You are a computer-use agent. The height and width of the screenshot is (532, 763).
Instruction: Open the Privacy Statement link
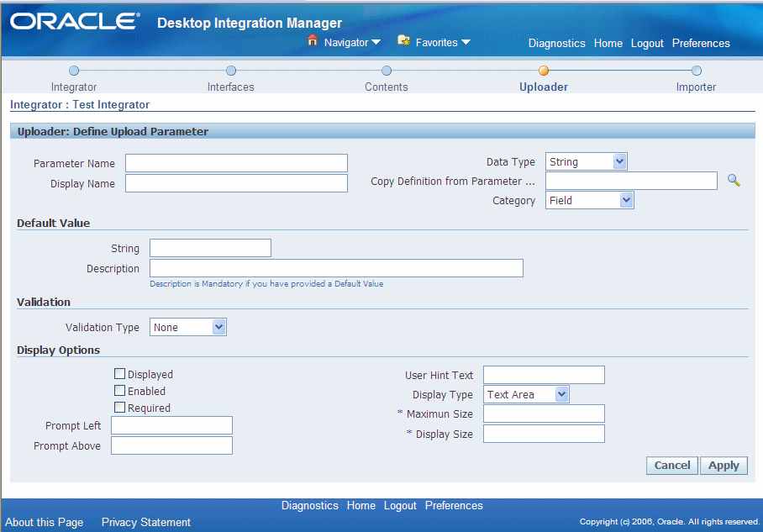pyautogui.click(x=146, y=522)
